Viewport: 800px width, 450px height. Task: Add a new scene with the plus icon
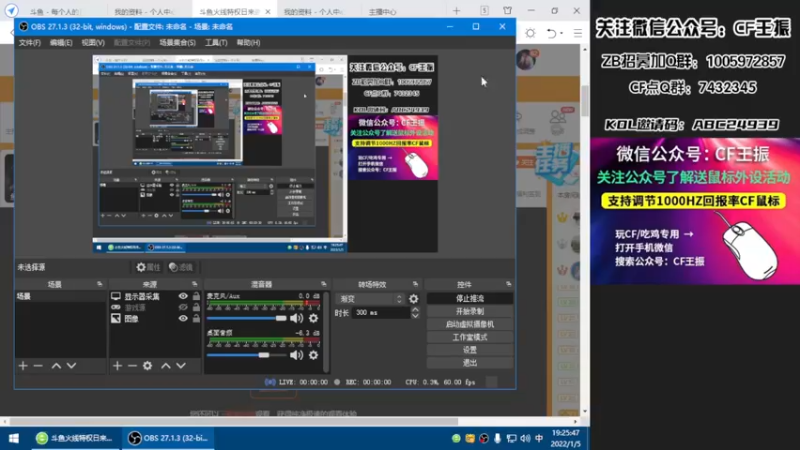click(23, 366)
